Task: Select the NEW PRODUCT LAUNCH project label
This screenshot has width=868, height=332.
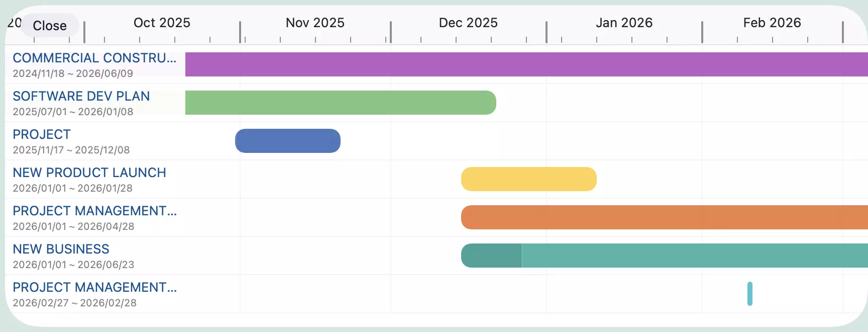Action: tap(90, 173)
